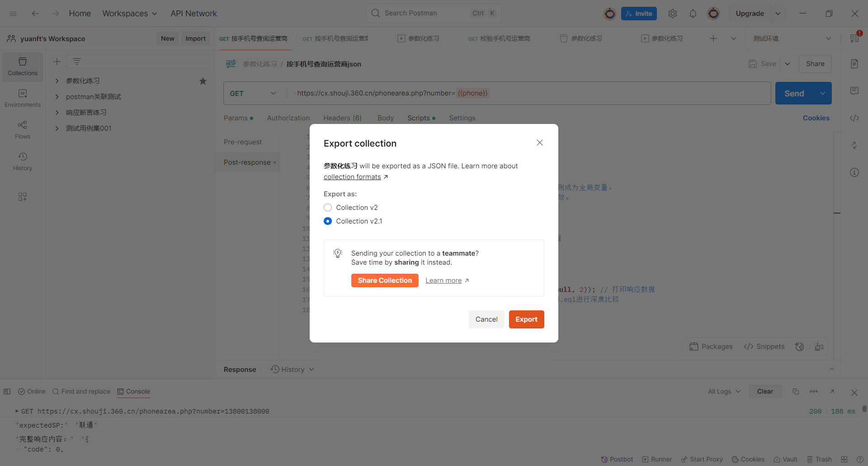Click the copy console logs icon

(796, 391)
